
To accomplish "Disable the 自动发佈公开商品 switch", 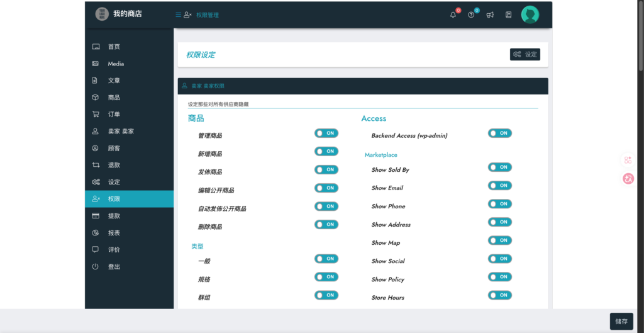I will pyautogui.click(x=326, y=206).
